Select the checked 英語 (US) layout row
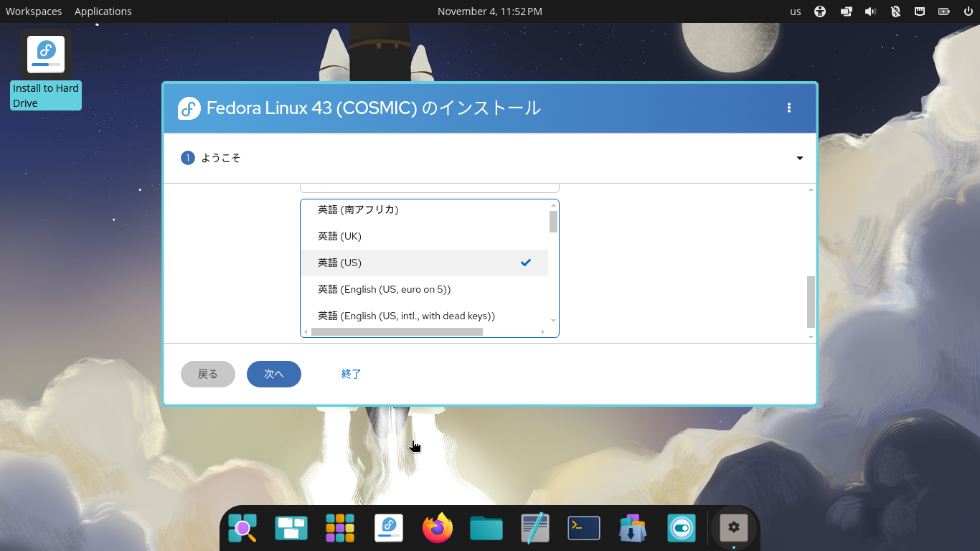980x551 pixels. point(424,263)
